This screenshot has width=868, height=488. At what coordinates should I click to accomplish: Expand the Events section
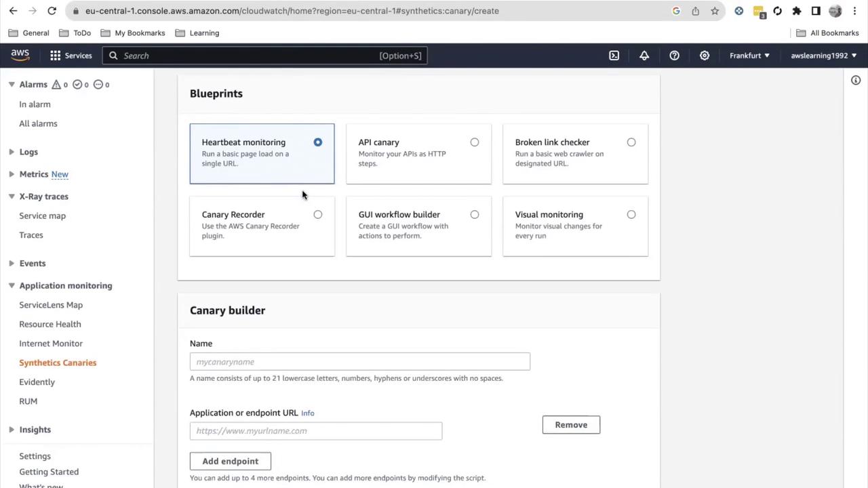tap(12, 264)
